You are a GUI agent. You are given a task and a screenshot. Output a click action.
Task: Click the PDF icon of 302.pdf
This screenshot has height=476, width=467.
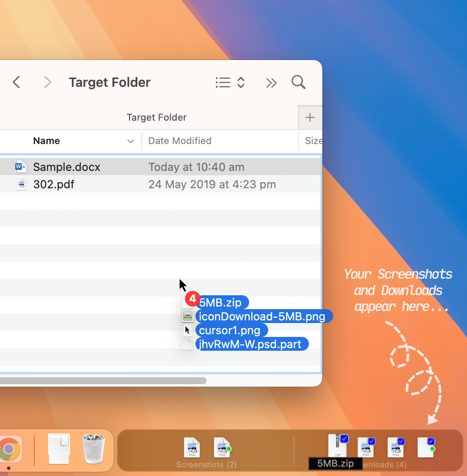click(x=22, y=184)
